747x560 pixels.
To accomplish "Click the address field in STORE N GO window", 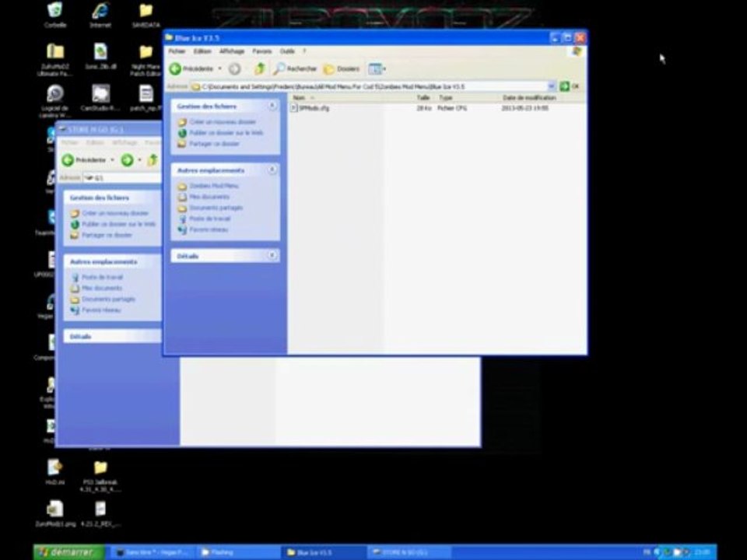I will [122, 177].
